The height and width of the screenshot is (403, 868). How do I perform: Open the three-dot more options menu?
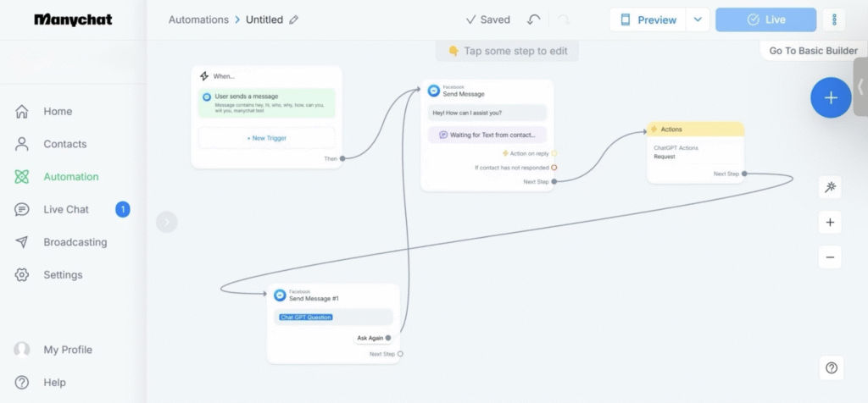coord(834,19)
